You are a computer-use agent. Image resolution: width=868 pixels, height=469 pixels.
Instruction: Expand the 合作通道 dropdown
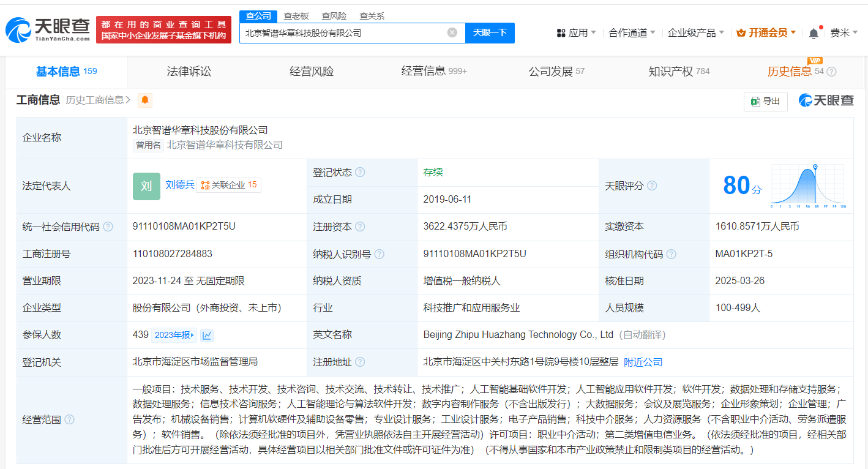point(632,33)
